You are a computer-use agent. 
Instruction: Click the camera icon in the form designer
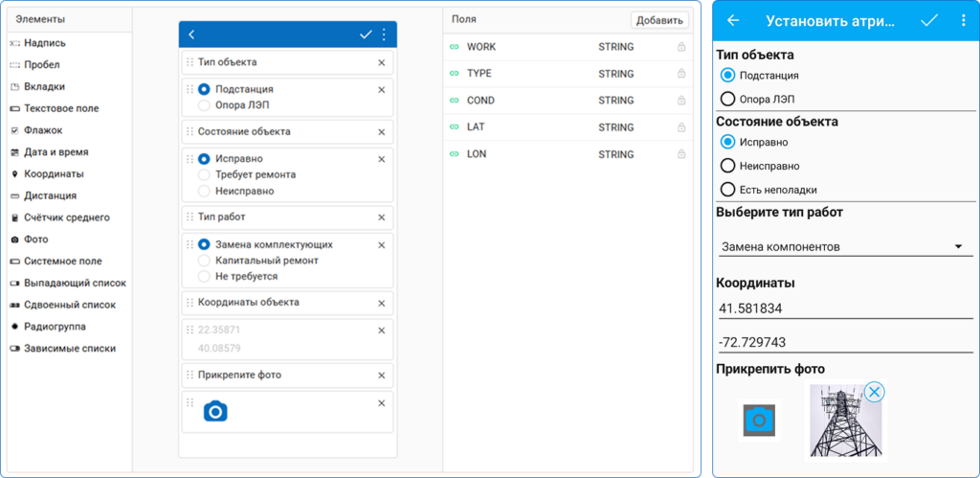(215, 412)
